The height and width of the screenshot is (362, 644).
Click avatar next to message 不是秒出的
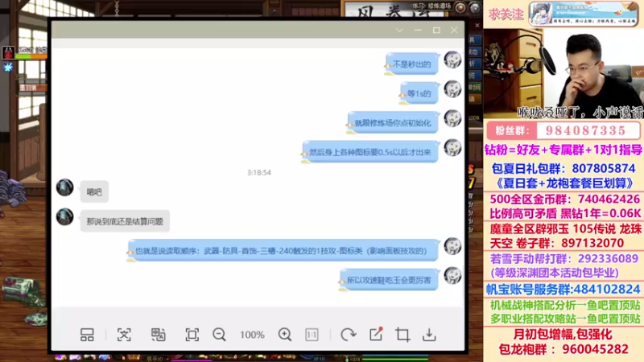pos(452,60)
